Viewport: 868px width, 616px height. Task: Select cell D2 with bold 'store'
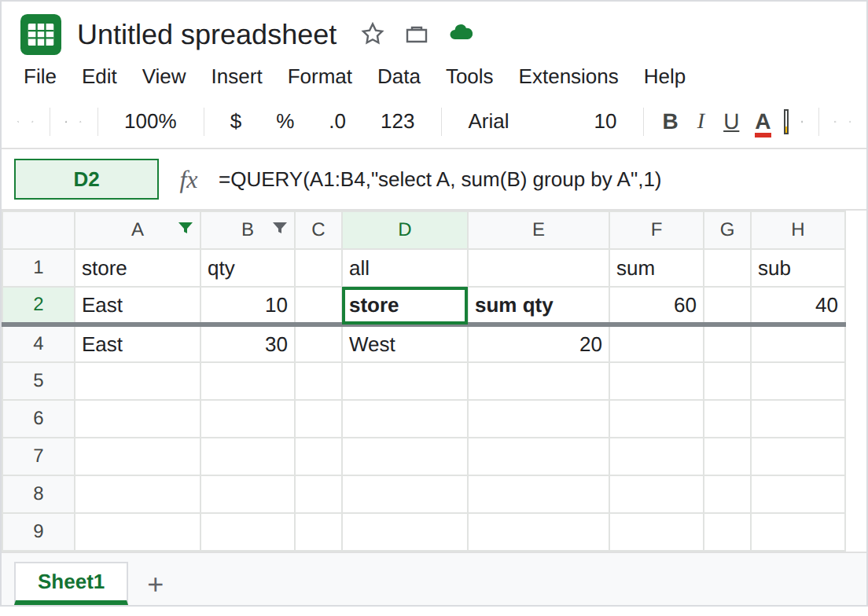(x=405, y=305)
